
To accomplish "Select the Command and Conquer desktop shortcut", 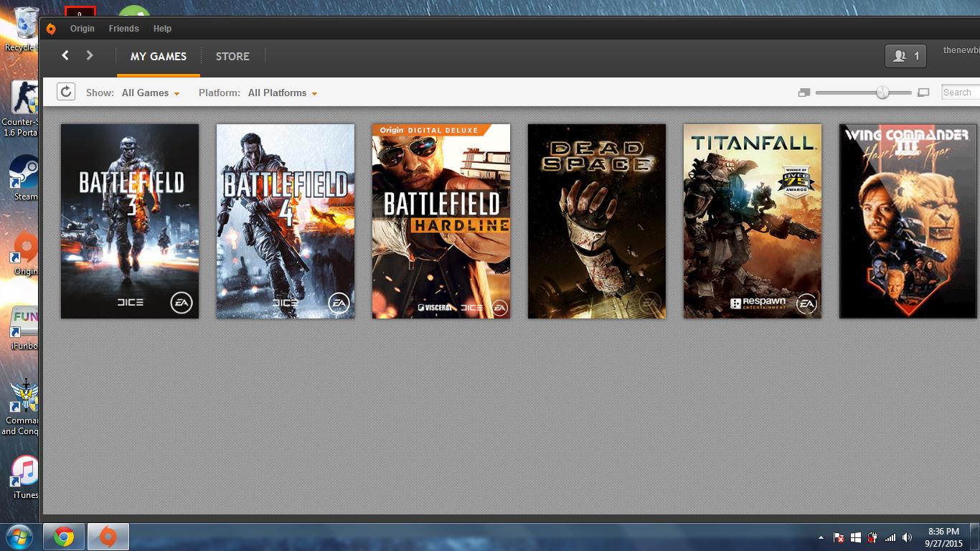I will pos(22,408).
